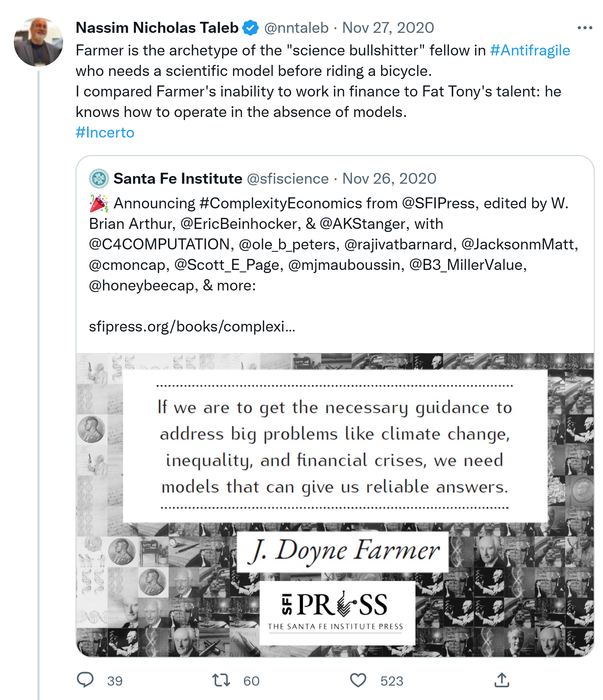
Task: Click the Santa Fe Institute avatar icon
Action: [99, 178]
